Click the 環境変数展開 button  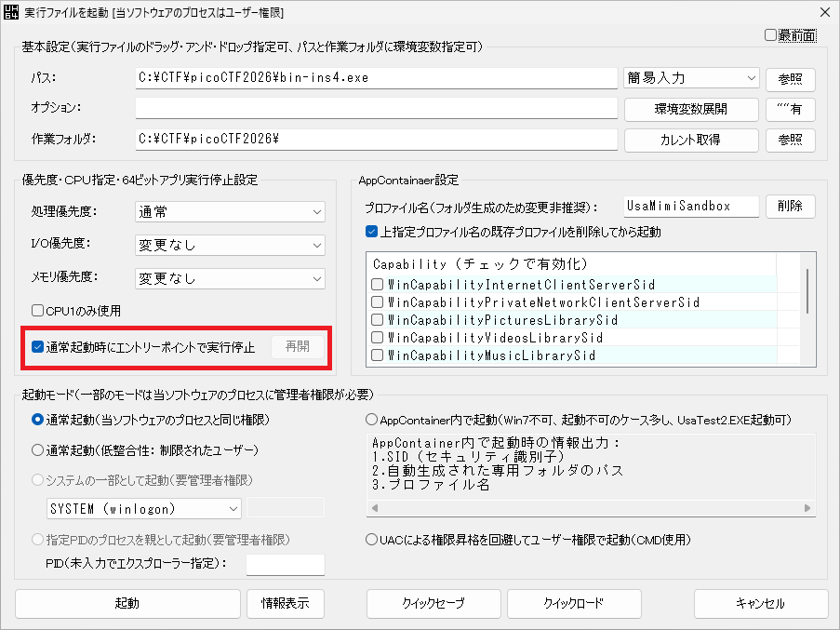[690, 109]
